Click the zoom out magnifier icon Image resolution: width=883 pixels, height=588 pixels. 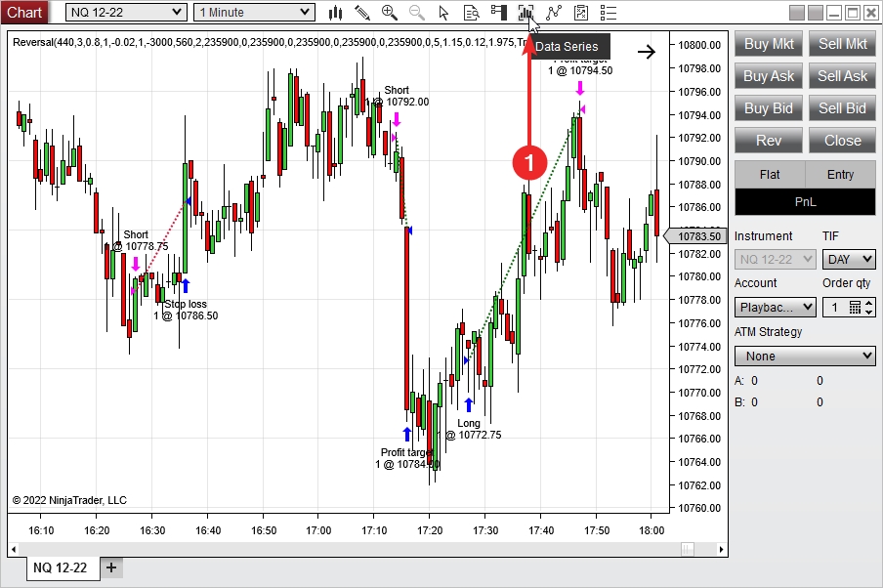point(417,13)
